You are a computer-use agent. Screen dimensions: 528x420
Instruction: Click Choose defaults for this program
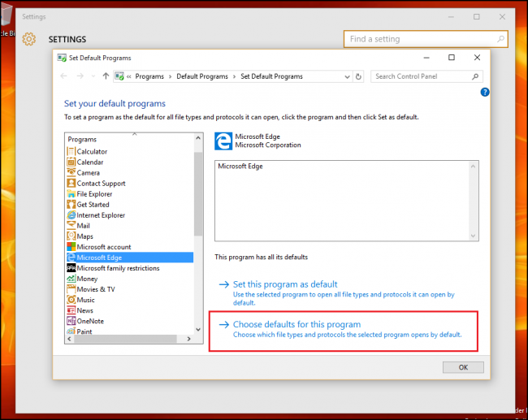pos(296,324)
